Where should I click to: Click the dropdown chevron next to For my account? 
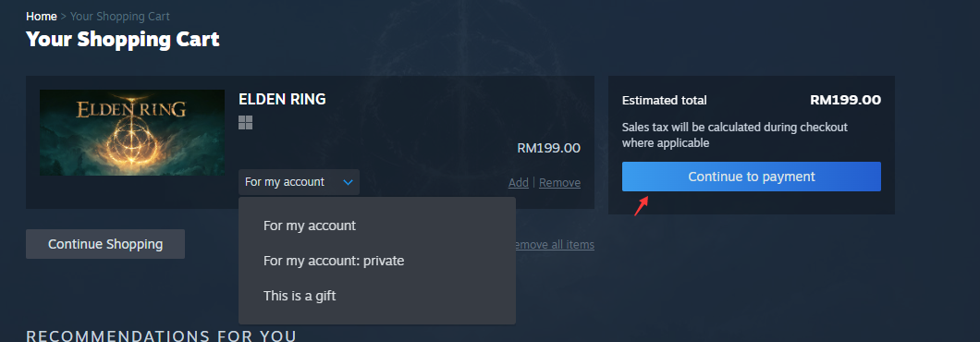pos(349,183)
